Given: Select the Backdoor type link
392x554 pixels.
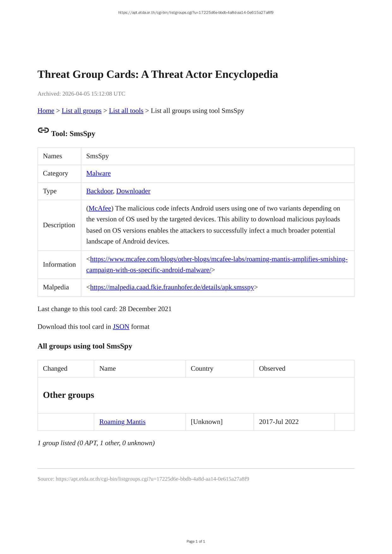Looking at the screenshot, I should coord(99,191).
